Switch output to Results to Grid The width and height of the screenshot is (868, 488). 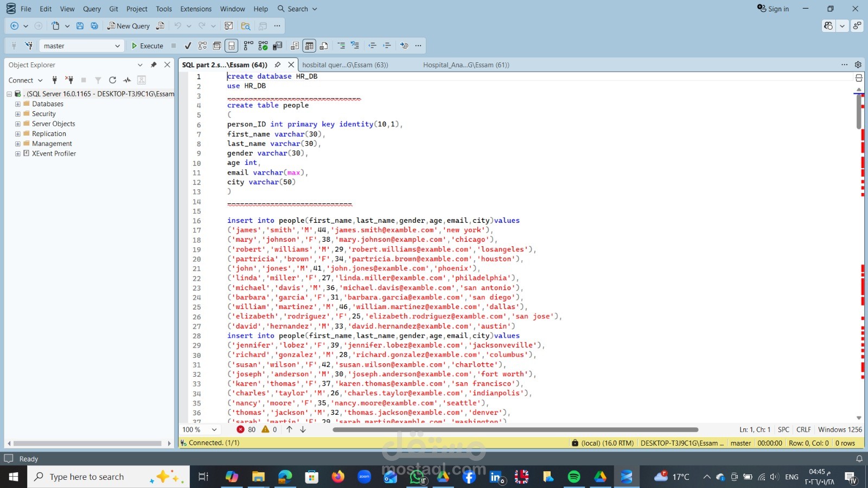point(309,46)
